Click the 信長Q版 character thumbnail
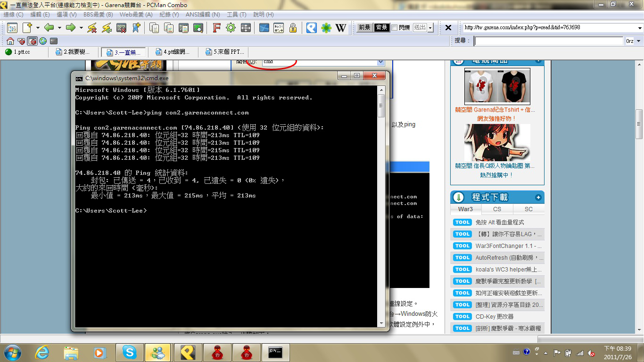 (x=497, y=142)
